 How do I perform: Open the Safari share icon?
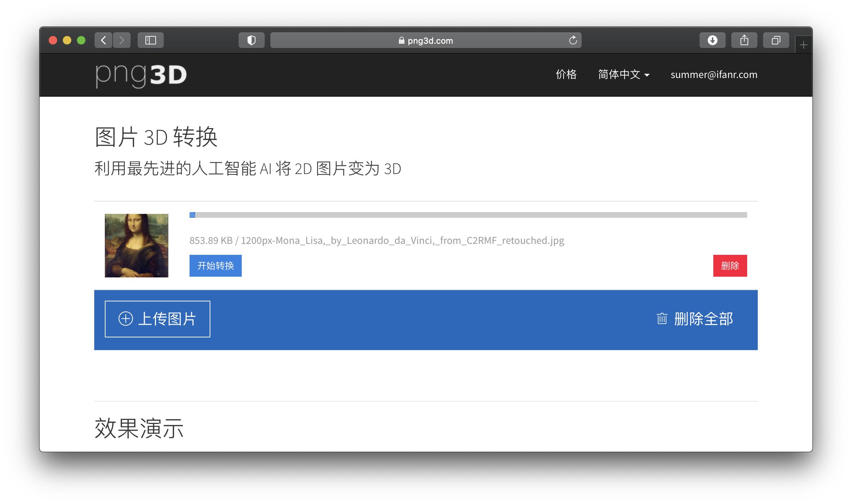click(x=744, y=40)
